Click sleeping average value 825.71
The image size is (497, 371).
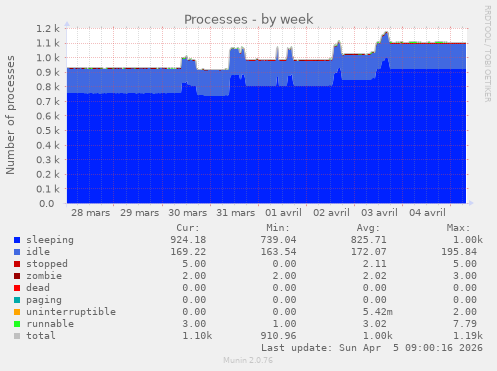click(369, 240)
